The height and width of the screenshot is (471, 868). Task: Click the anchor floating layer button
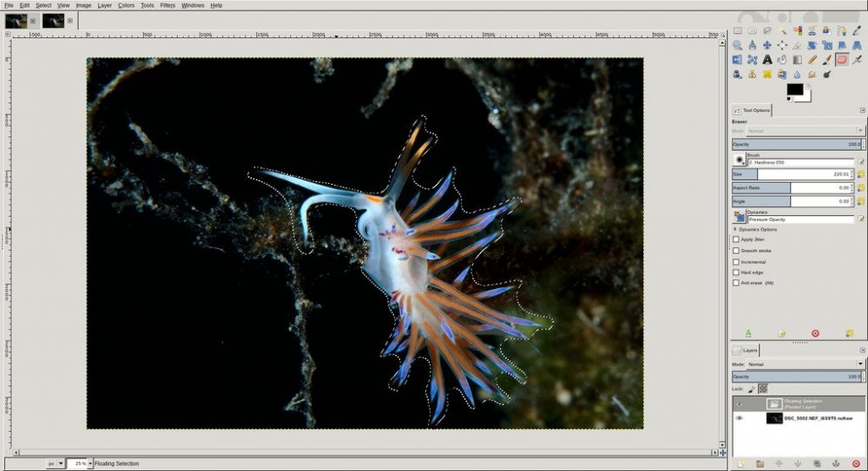(x=836, y=464)
